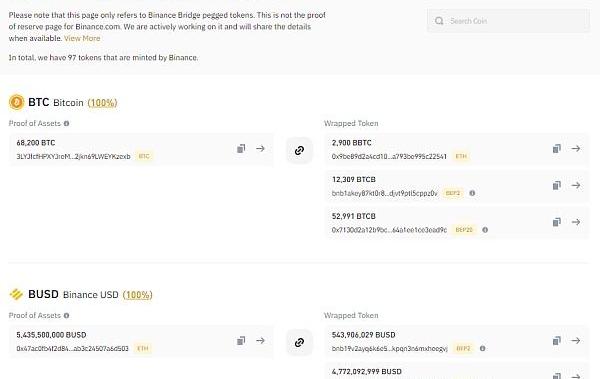The image size is (600, 379).
Task: Show info next to BTC Proof of Assets
Action: pos(67,123)
